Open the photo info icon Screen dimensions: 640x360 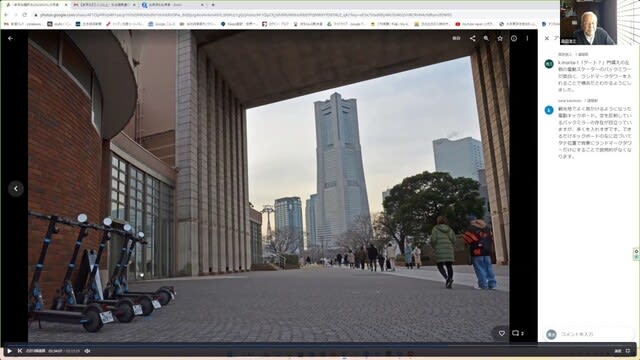pos(514,38)
